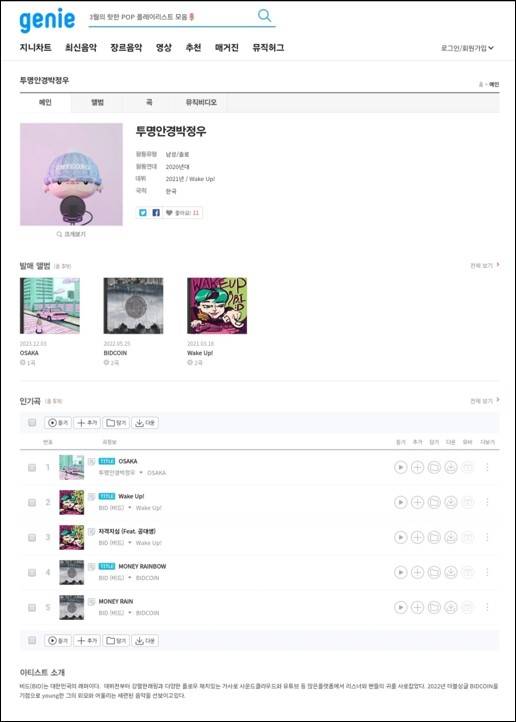The height and width of the screenshot is (722, 516).
Task: Tick checkbox for track 4 MONEY RAINBOW
Action: point(32,572)
